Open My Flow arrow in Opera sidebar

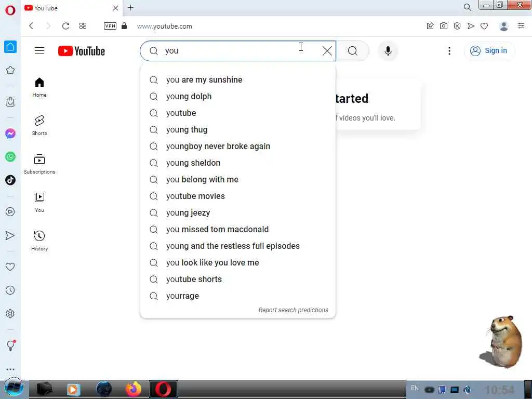coord(10,235)
